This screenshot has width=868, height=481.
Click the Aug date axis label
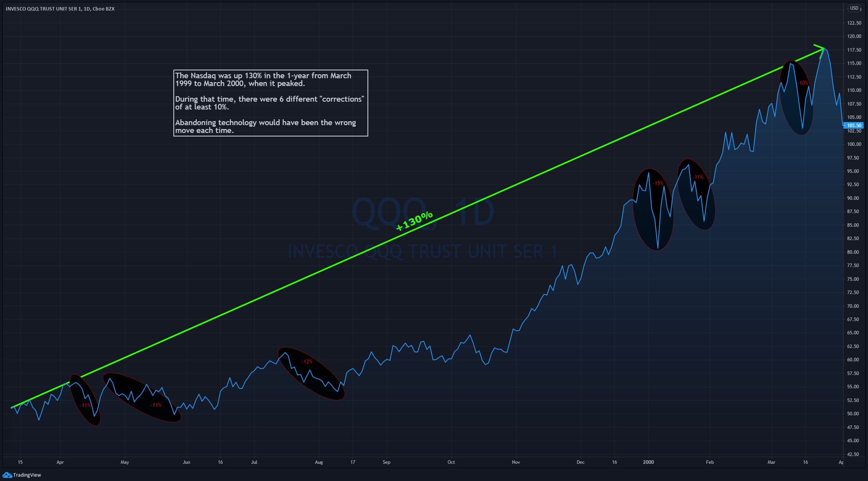pyautogui.click(x=319, y=462)
